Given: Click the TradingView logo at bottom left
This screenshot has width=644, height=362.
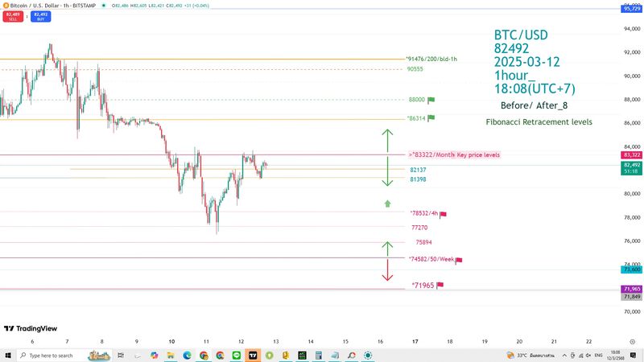Looking at the screenshot, I should [31, 328].
